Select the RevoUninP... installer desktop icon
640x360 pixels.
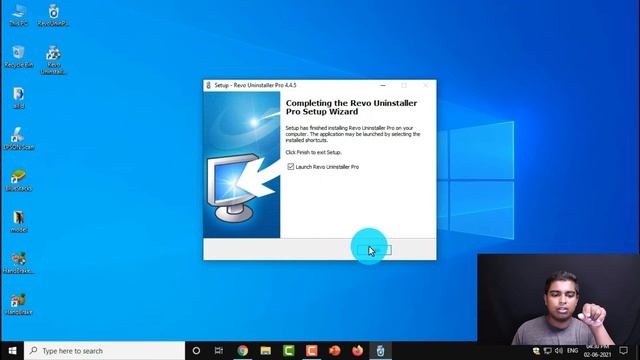53,16
